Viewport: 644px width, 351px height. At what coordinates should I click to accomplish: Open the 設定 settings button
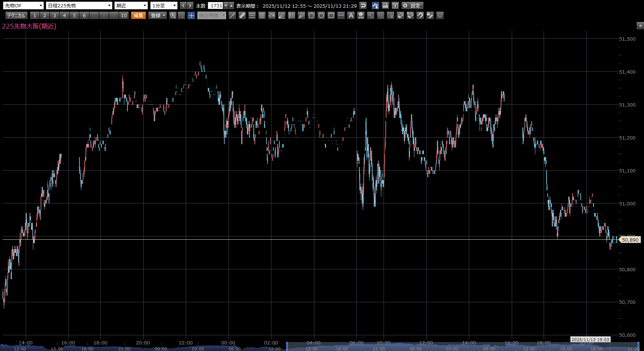[x=412, y=5]
